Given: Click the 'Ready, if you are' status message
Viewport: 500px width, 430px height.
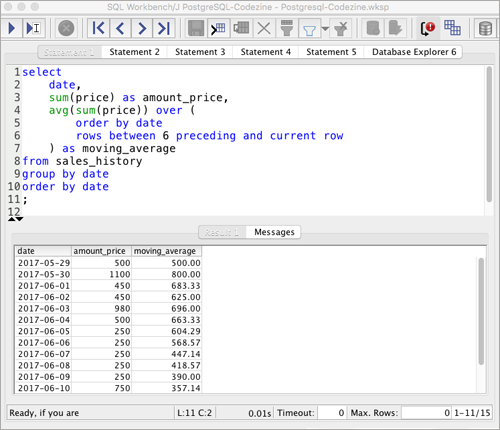Looking at the screenshot, I should point(44,413).
